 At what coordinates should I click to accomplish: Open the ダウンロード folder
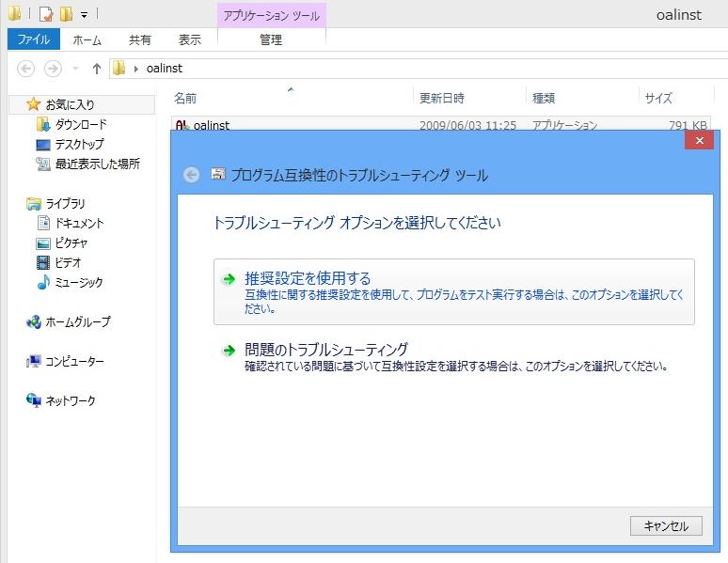coord(81,124)
